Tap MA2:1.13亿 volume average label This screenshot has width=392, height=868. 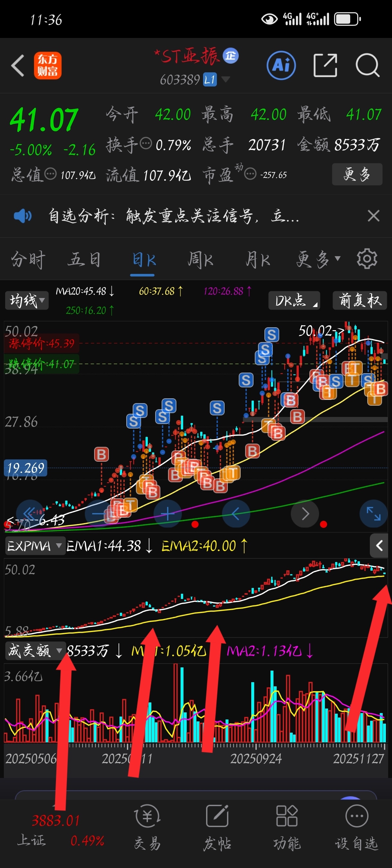pyautogui.click(x=270, y=651)
